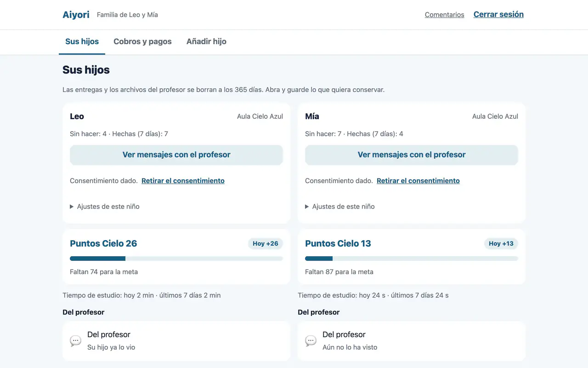Click Leo's study time line showing 2 min
Screen dimensions: 588x368
pos(141,295)
